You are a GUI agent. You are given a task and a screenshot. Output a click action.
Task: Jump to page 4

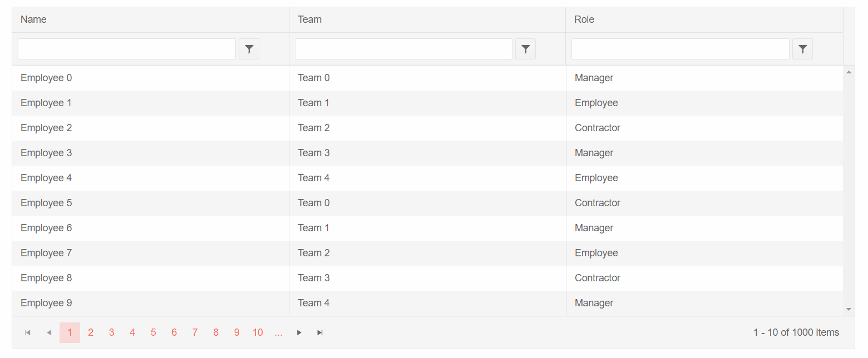click(x=132, y=332)
